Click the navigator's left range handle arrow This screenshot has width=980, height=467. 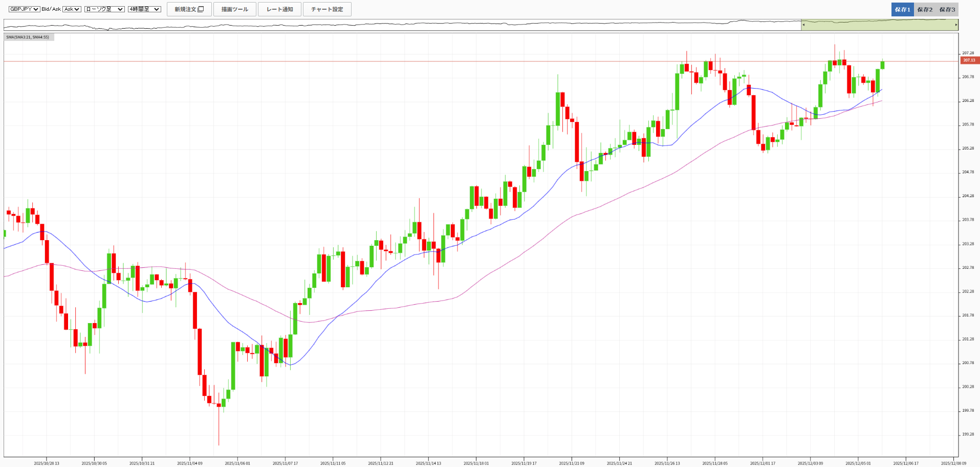click(x=803, y=25)
